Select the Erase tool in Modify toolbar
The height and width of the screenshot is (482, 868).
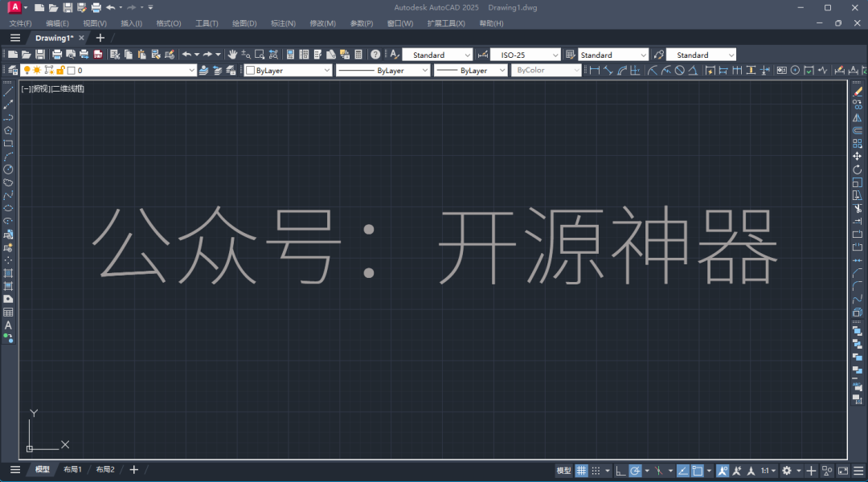pos(858,92)
